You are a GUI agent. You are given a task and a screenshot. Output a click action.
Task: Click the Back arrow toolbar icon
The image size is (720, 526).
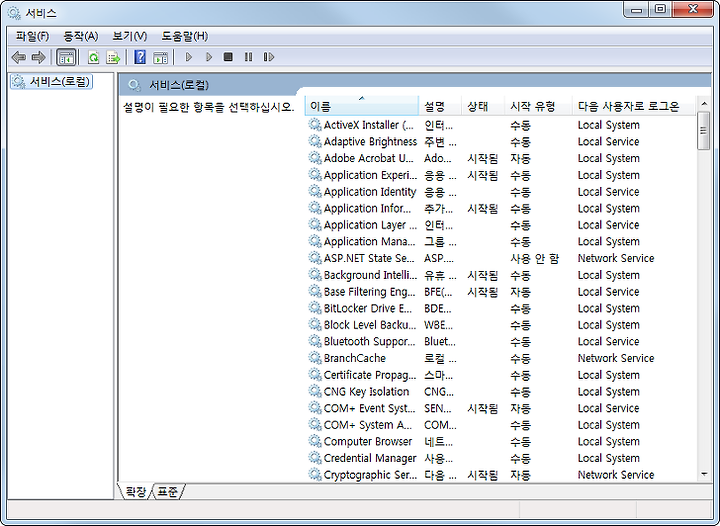[18, 57]
